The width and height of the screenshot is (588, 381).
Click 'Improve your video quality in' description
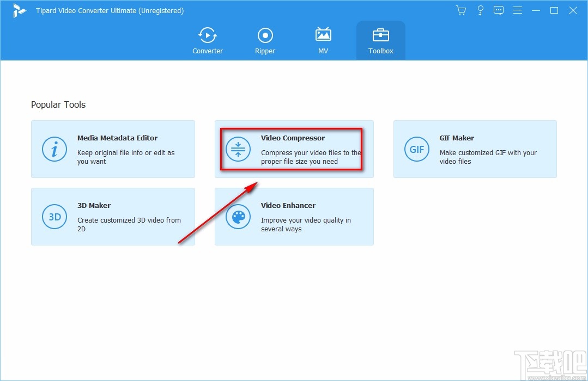pos(306,220)
